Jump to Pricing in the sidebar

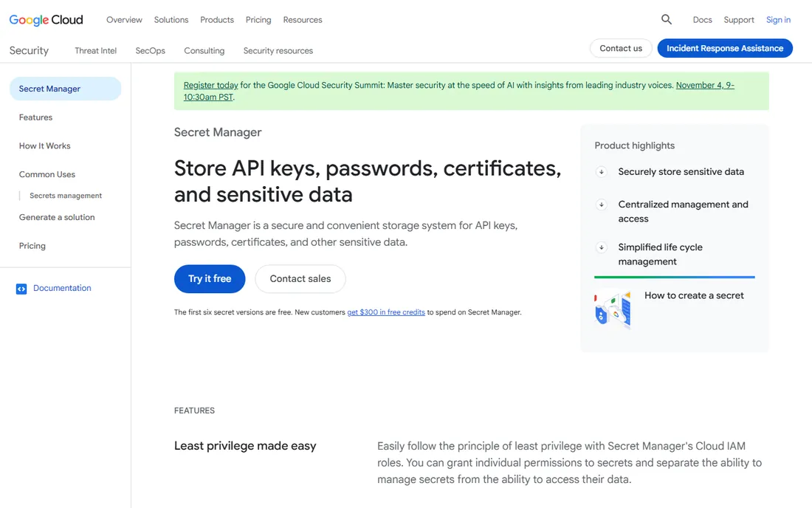tap(32, 246)
